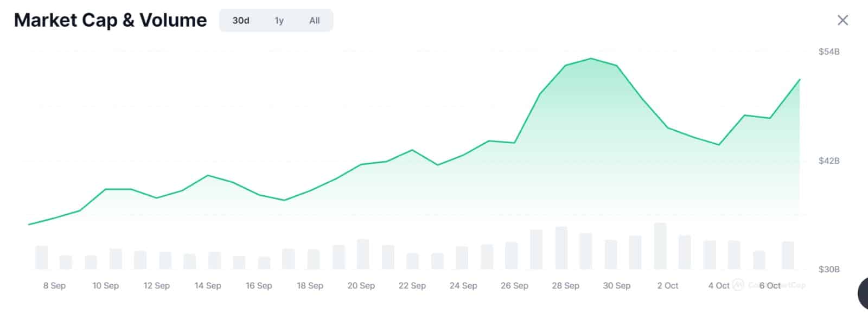The image size is (868, 320).
Task: Click the 14 Sep date label
Action: coord(208,286)
